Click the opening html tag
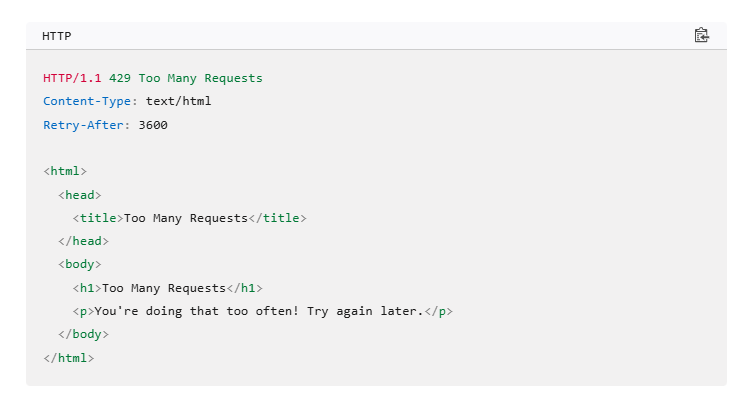Image resolution: width=751 pixels, height=411 pixels. 65,171
